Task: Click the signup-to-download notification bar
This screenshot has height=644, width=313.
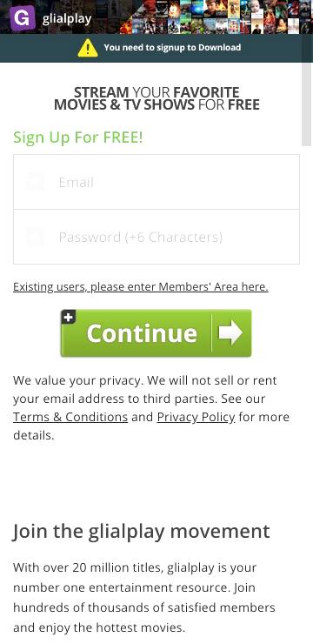Action: pyautogui.click(x=156, y=48)
